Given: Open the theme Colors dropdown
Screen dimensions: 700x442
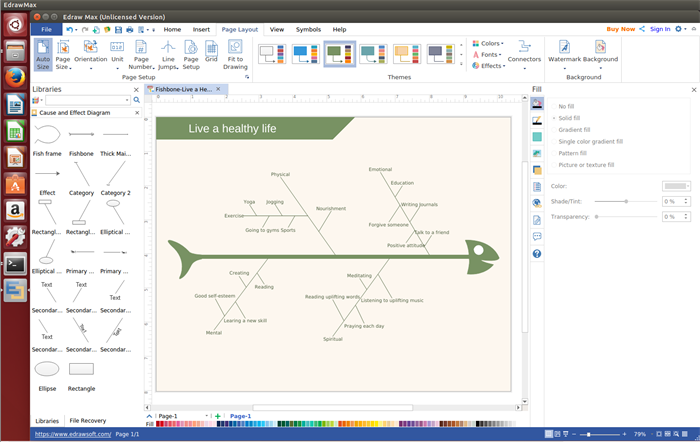Looking at the screenshot, I should click(x=491, y=44).
